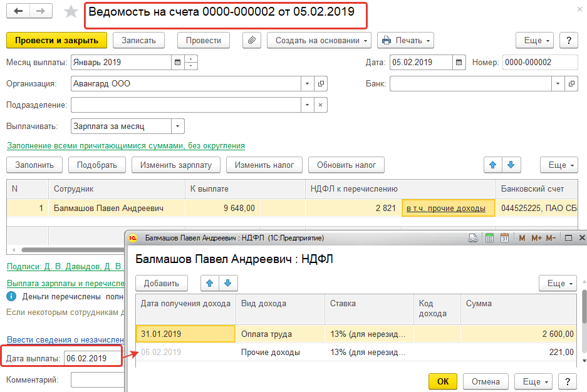Open the Организация record with open icon

pos(321,84)
